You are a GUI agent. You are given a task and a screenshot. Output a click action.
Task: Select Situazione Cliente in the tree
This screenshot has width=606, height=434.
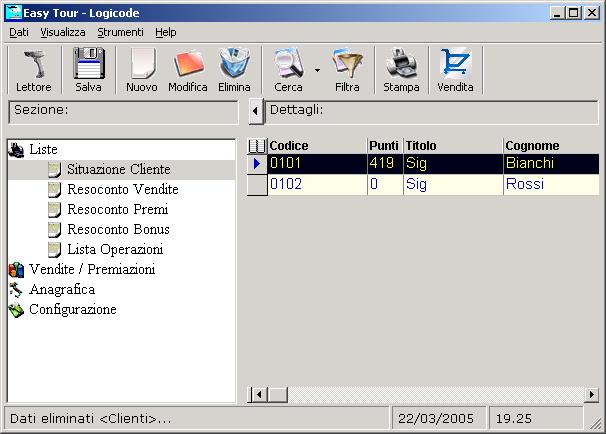coord(119,169)
